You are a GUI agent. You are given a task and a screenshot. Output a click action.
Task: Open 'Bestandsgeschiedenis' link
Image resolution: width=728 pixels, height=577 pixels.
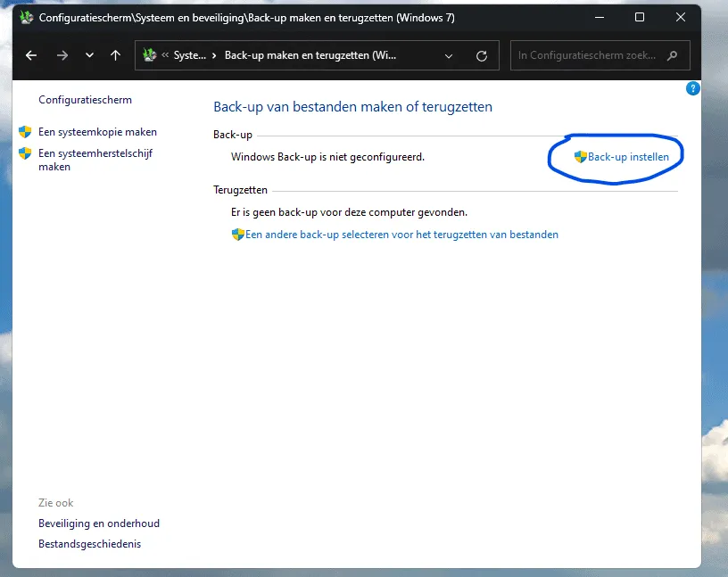(89, 544)
